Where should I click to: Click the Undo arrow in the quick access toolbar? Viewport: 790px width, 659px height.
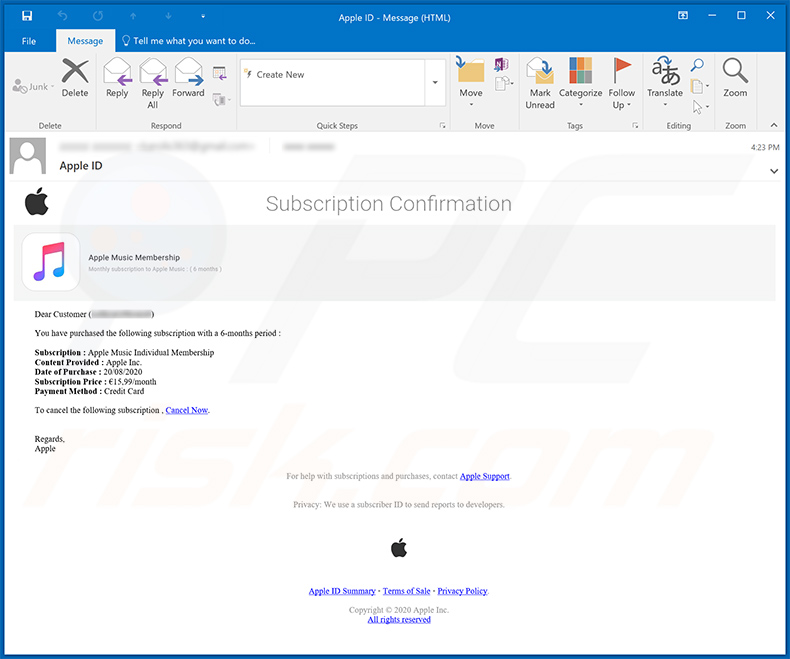62,16
